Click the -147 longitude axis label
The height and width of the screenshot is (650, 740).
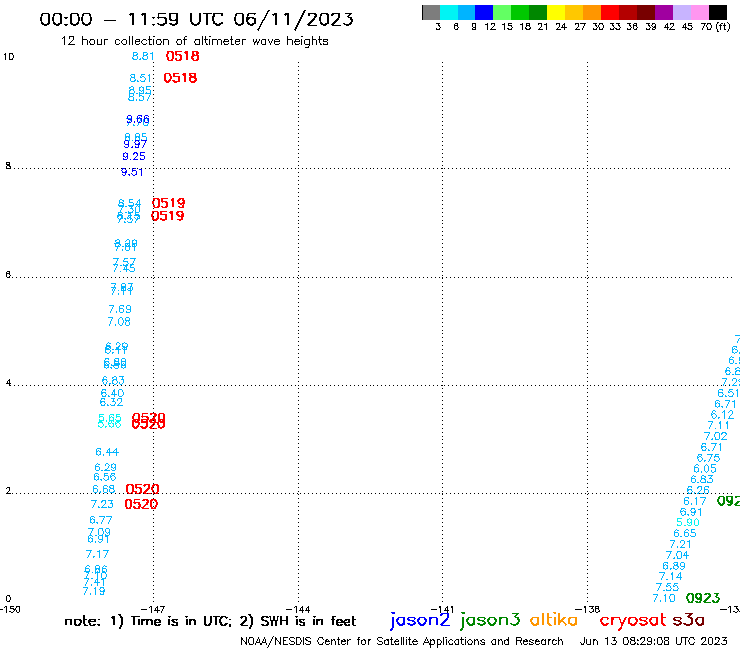pyautogui.click(x=153, y=609)
